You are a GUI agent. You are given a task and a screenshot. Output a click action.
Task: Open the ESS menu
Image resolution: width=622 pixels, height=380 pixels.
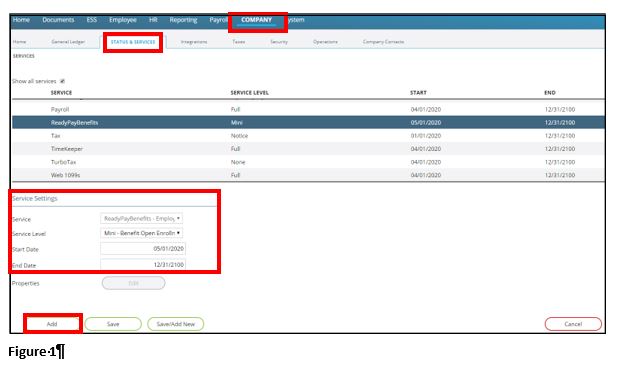coord(92,20)
